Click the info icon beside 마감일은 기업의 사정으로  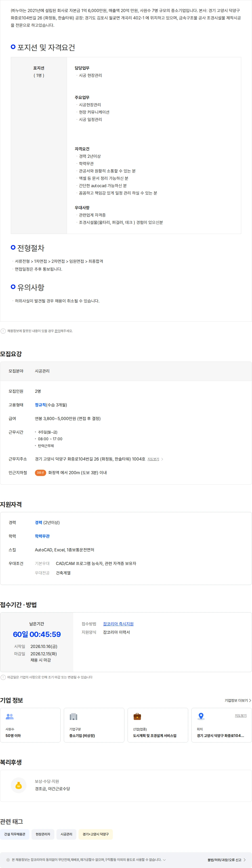coord(3,677)
